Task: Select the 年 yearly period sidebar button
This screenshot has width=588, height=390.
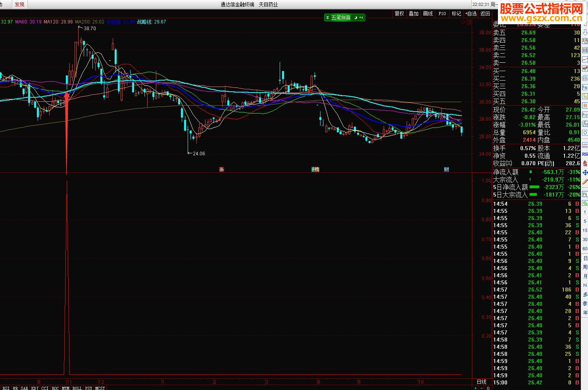Action: pyautogui.click(x=585, y=313)
